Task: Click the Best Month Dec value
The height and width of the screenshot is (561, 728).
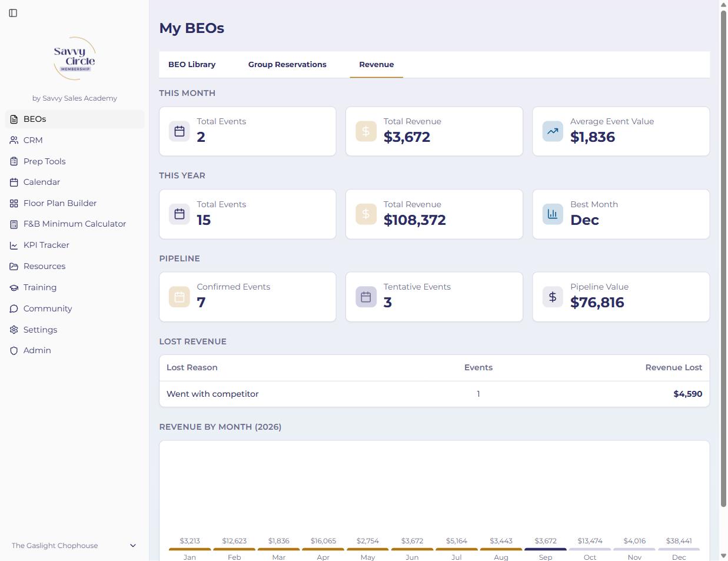Action: (584, 220)
